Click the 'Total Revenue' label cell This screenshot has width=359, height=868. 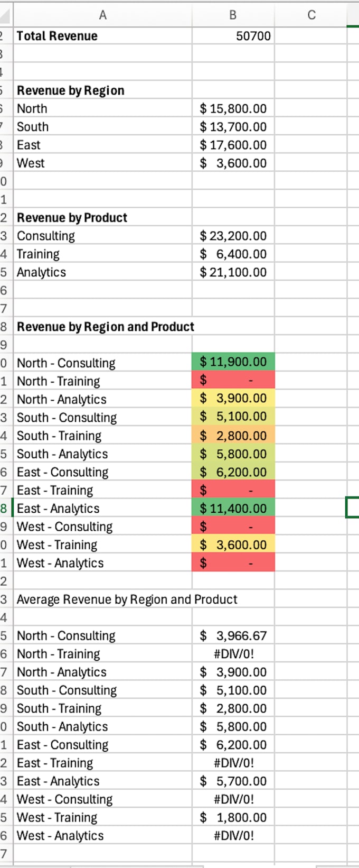coord(102,36)
